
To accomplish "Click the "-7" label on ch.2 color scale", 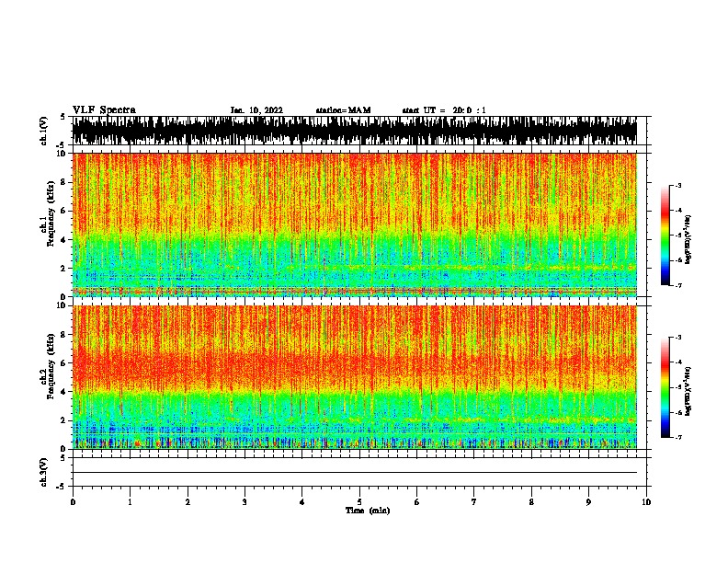I will [677, 437].
